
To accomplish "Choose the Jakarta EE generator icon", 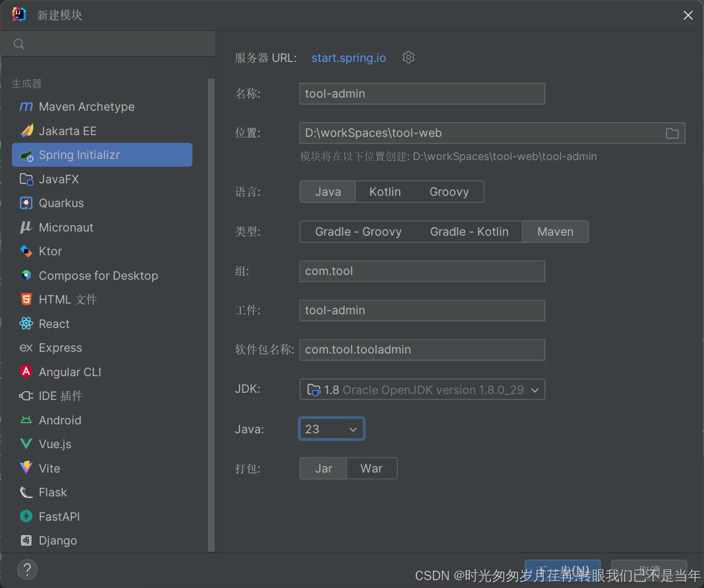I will (26, 130).
